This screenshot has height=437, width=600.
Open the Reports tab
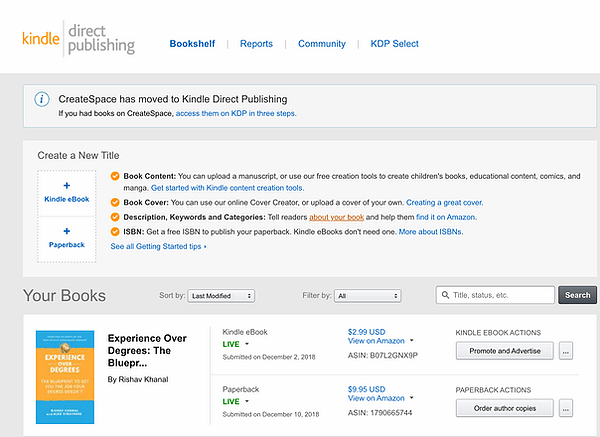point(256,44)
